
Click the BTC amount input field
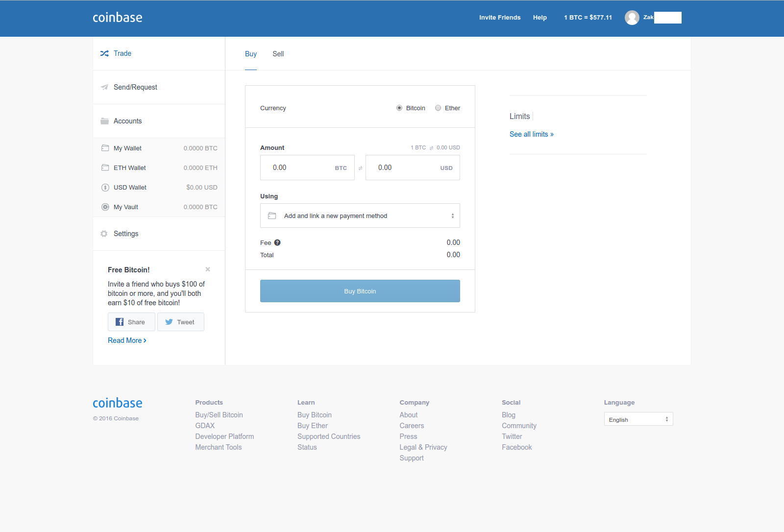click(307, 168)
